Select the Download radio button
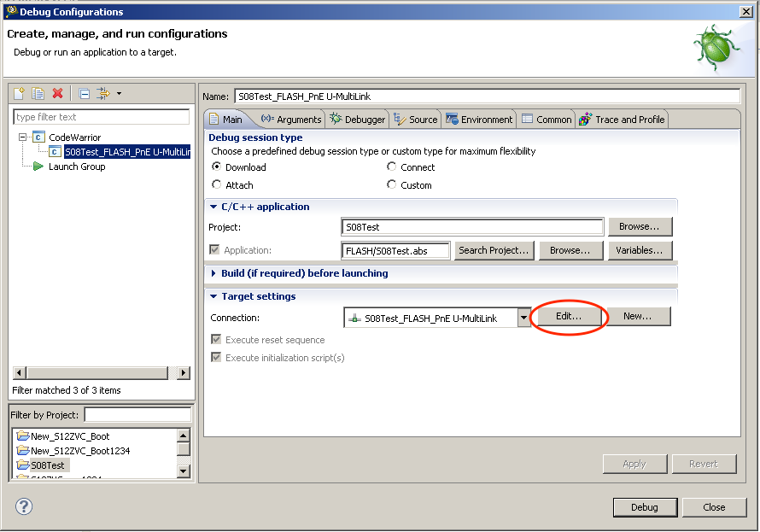 217,167
